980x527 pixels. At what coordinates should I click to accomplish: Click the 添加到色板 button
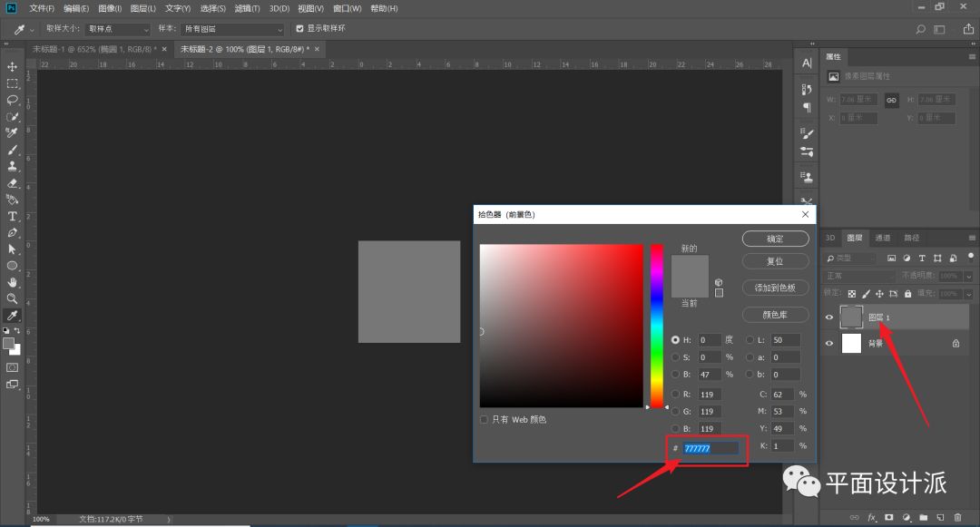(x=775, y=288)
